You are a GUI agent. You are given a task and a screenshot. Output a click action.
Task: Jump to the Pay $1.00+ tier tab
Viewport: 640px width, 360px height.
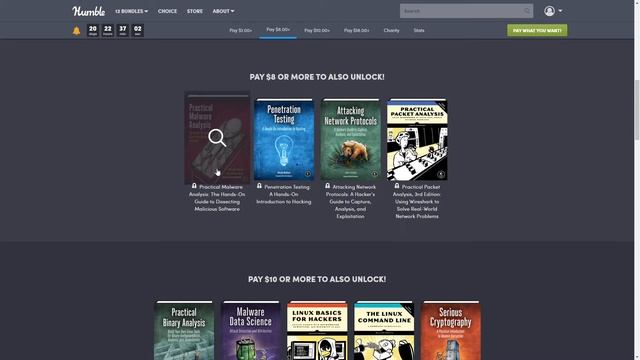tap(240, 30)
